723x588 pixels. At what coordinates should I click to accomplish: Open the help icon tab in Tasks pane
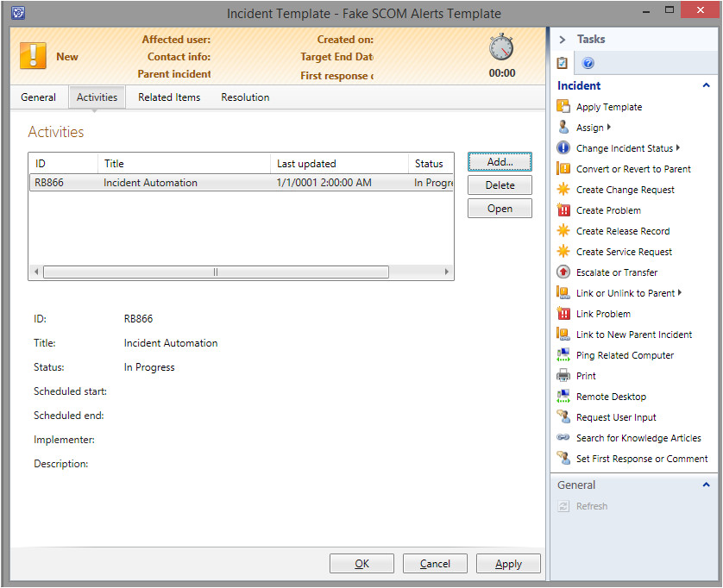tap(588, 63)
